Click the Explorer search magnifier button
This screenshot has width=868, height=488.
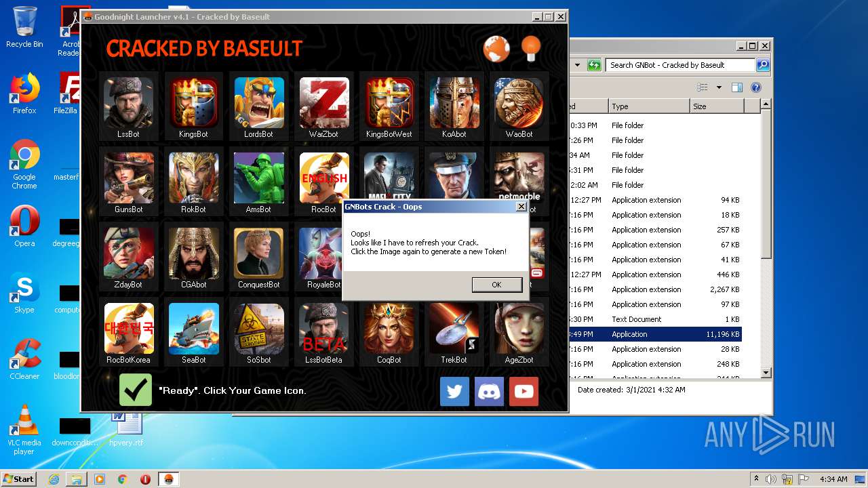763,65
